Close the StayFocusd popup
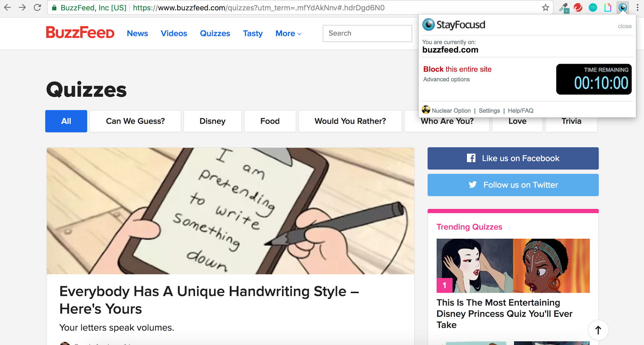 click(625, 26)
